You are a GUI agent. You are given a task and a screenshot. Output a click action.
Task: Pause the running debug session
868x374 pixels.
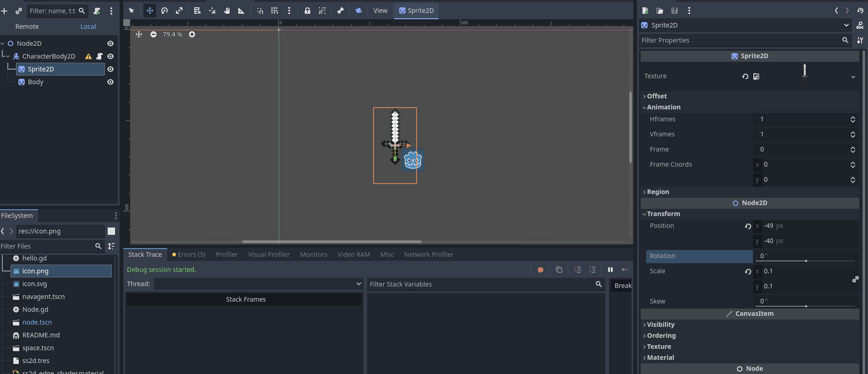click(x=610, y=270)
